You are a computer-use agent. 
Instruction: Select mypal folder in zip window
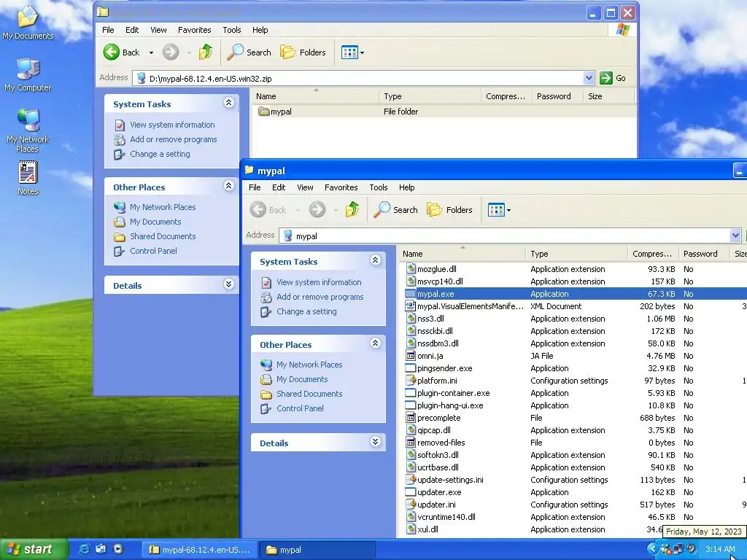click(x=275, y=112)
